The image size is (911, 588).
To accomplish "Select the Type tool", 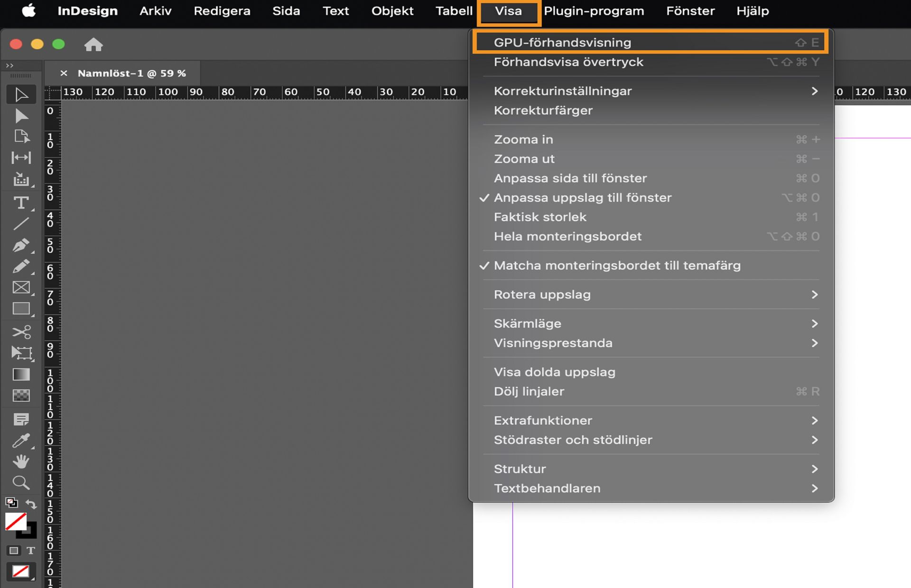I will [x=21, y=203].
